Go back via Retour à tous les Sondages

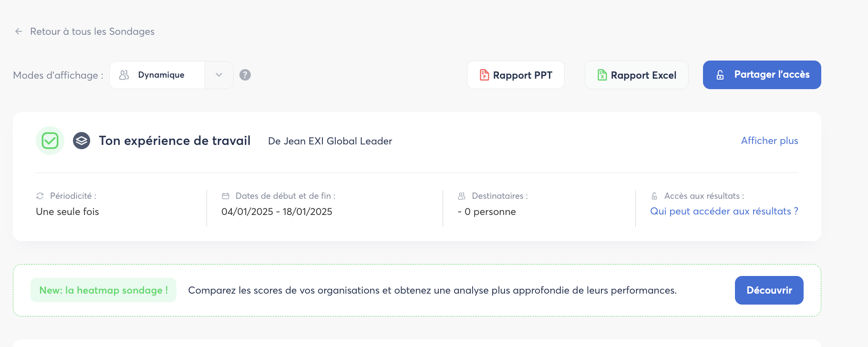92,31
